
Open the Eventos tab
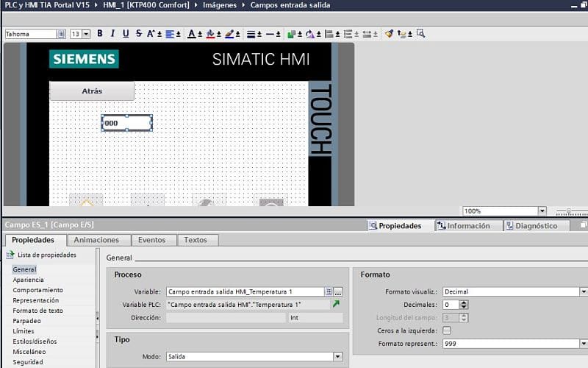click(x=154, y=240)
